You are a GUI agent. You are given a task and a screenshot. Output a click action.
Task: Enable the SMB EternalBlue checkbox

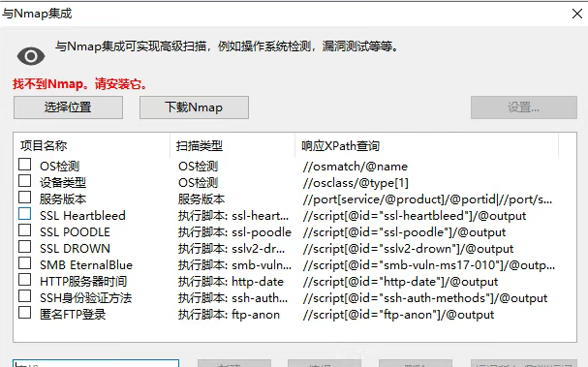[25, 263]
